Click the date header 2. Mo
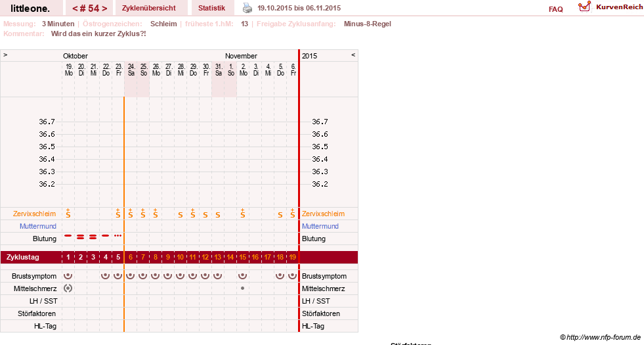Viewport: 644px width, 345px height. (243, 70)
